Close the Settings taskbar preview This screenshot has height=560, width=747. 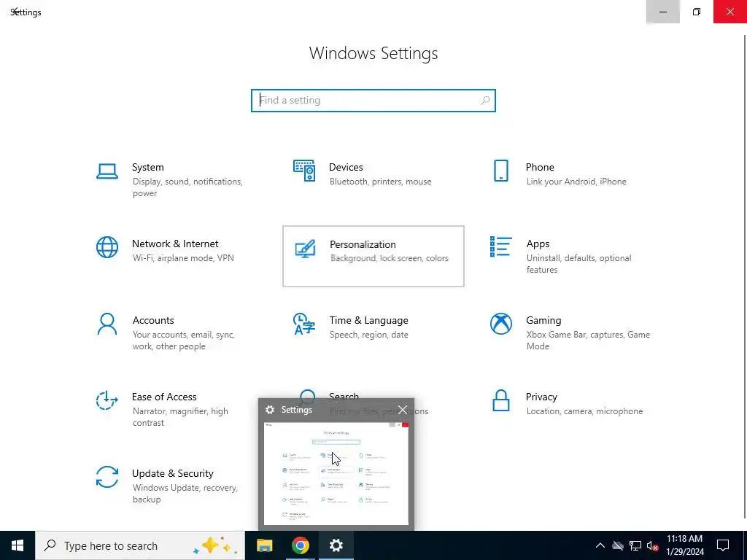coord(403,410)
